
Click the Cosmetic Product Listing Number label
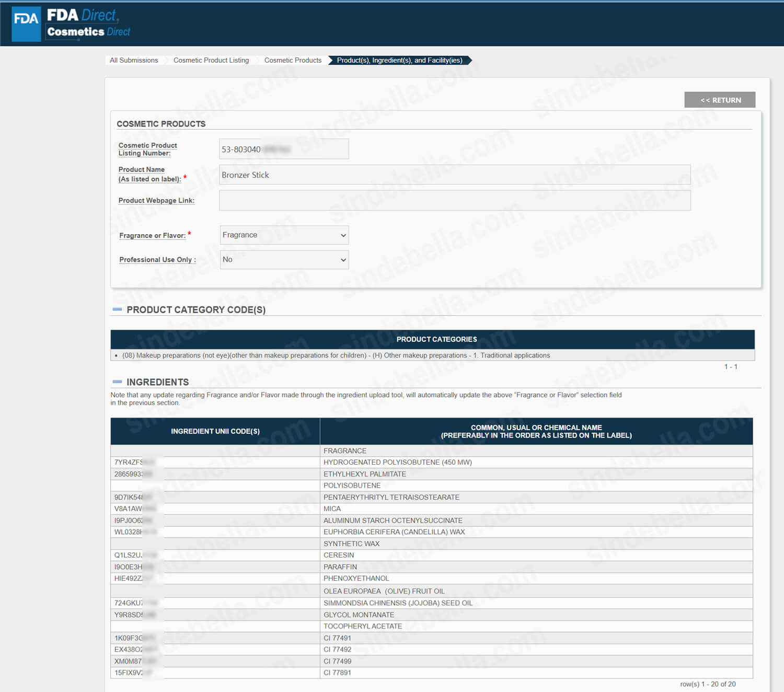147,149
